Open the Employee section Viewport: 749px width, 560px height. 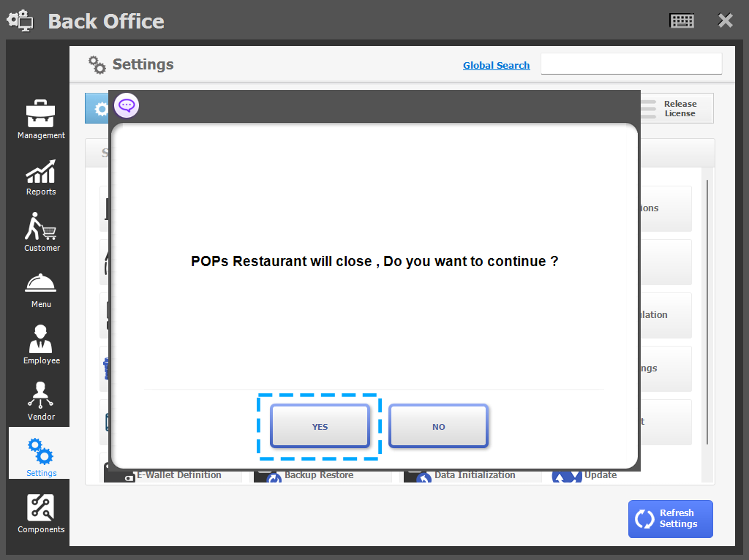point(40,344)
